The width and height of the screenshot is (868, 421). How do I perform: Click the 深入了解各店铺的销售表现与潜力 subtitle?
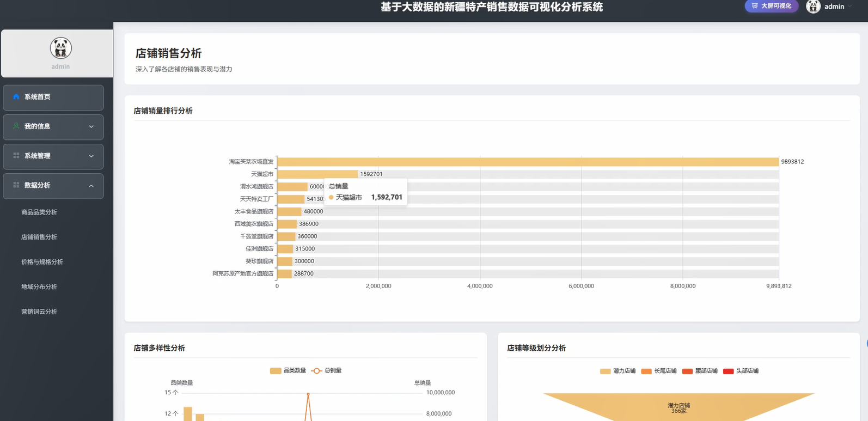[x=184, y=69]
